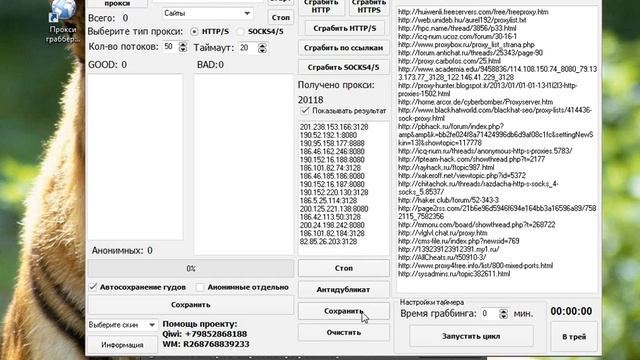This screenshot has height=360, width=640.
Task: Select proxy 190.95.158.177:8888
Action: point(332,143)
